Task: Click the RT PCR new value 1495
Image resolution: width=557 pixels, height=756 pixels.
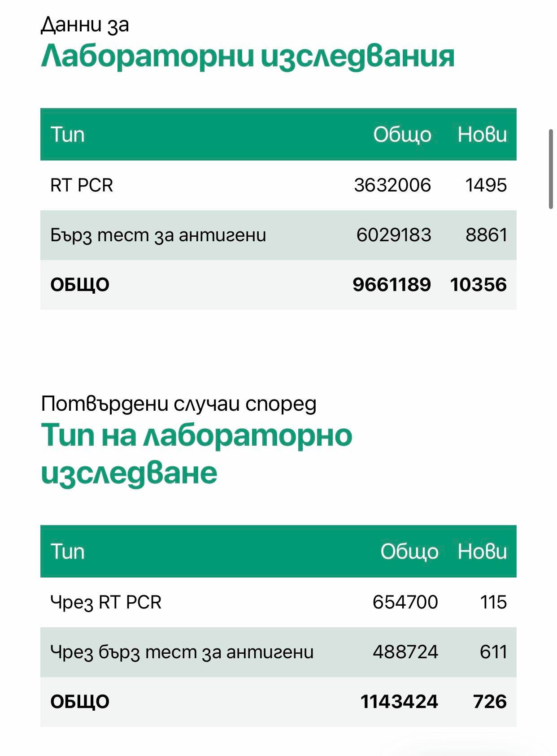Action: 486,185
